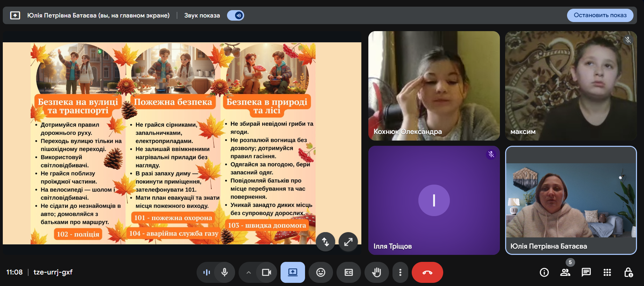644x286 pixels.
Task: Show the participants list
Action: [565, 272]
